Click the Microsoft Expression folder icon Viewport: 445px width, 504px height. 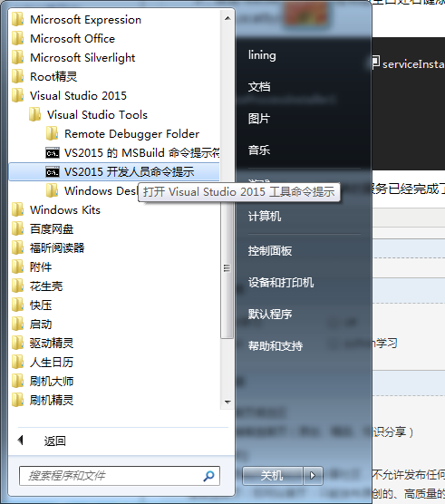(17, 20)
